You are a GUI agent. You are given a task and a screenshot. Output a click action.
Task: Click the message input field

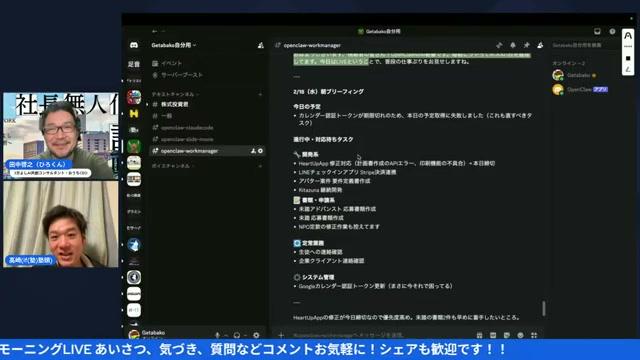[x=380, y=335]
